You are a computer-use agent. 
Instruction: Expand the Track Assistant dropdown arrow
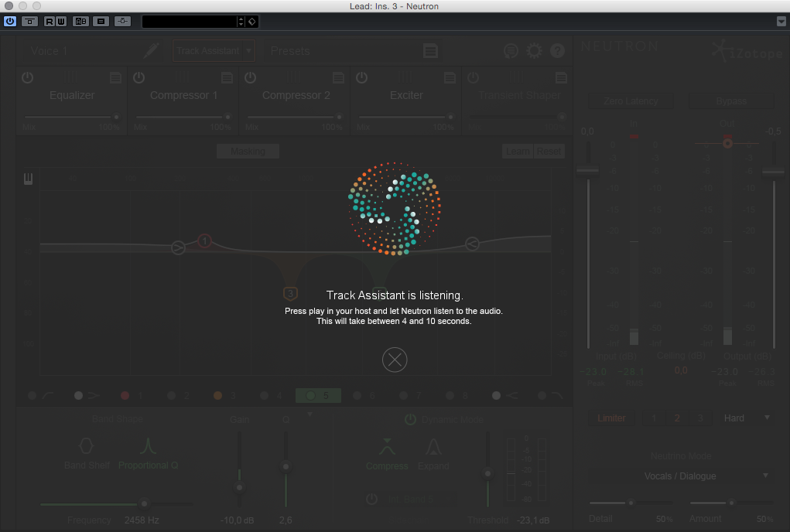point(249,51)
